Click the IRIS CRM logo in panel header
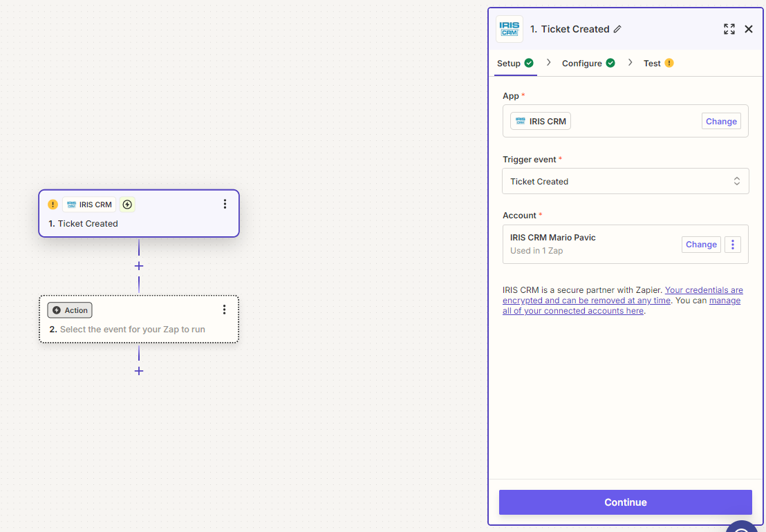 tap(509, 29)
